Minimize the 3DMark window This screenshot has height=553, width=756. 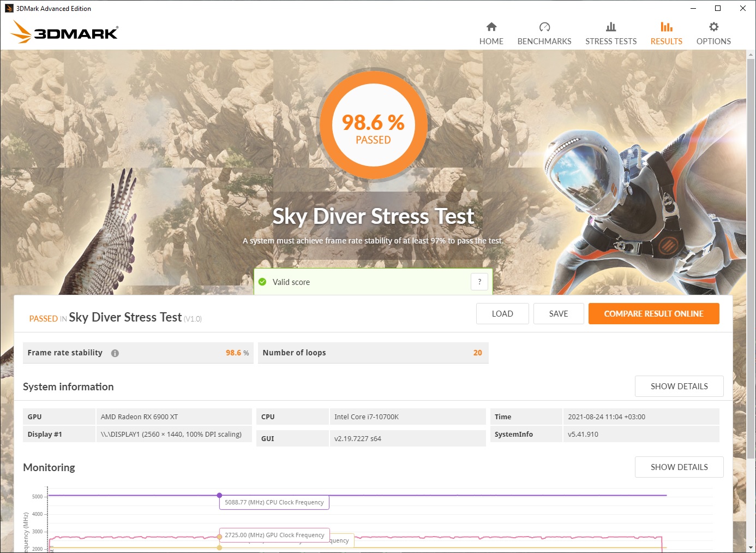click(693, 8)
